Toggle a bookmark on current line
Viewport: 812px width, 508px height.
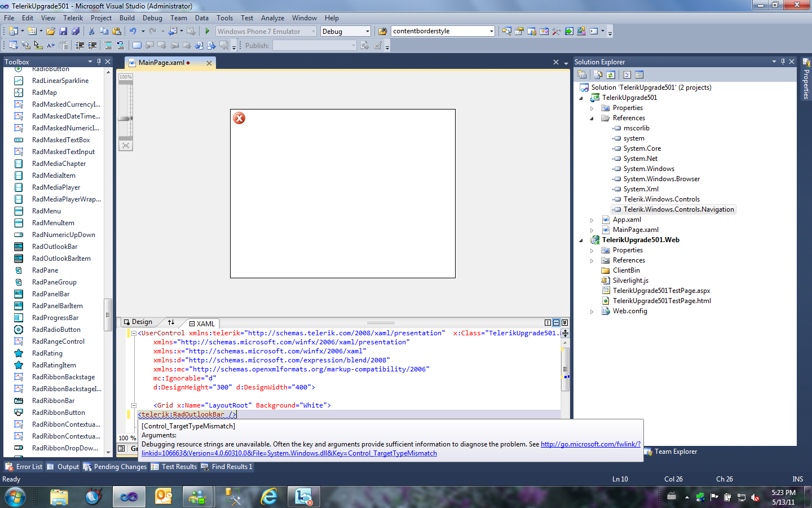coord(137,45)
